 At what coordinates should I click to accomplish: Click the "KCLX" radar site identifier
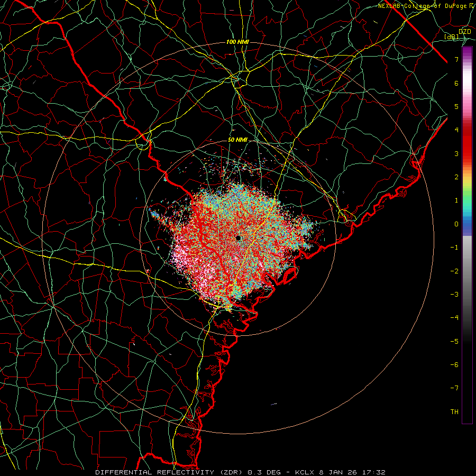tap(304, 472)
